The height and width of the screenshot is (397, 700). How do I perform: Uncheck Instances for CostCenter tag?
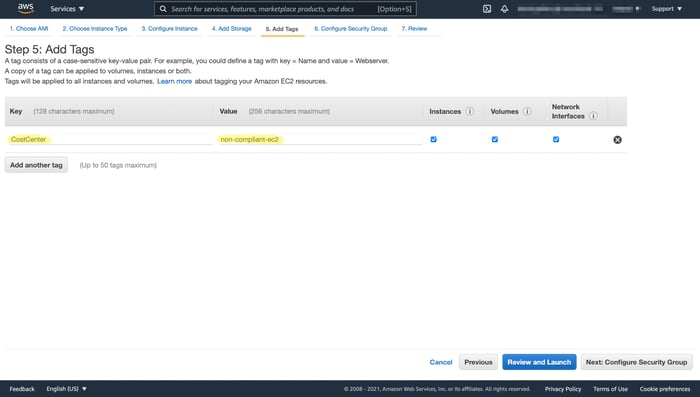tap(433, 139)
